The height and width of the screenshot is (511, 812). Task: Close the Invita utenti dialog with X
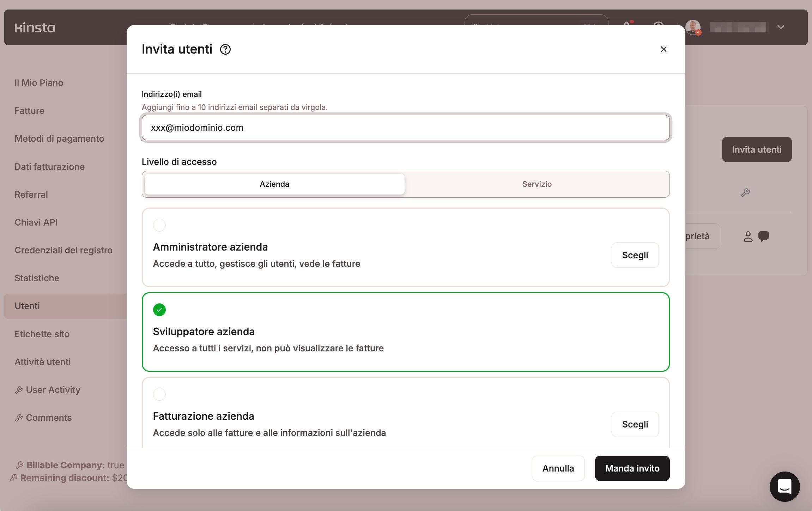(x=663, y=49)
